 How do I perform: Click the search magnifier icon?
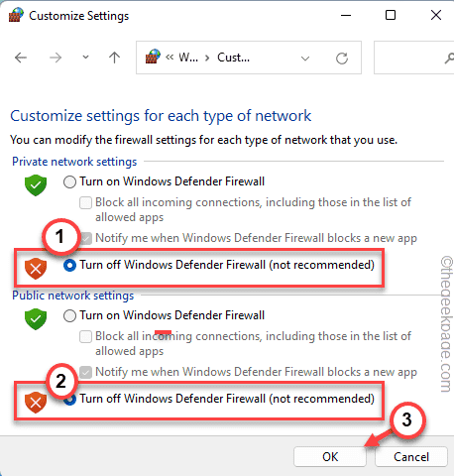tap(449, 59)
